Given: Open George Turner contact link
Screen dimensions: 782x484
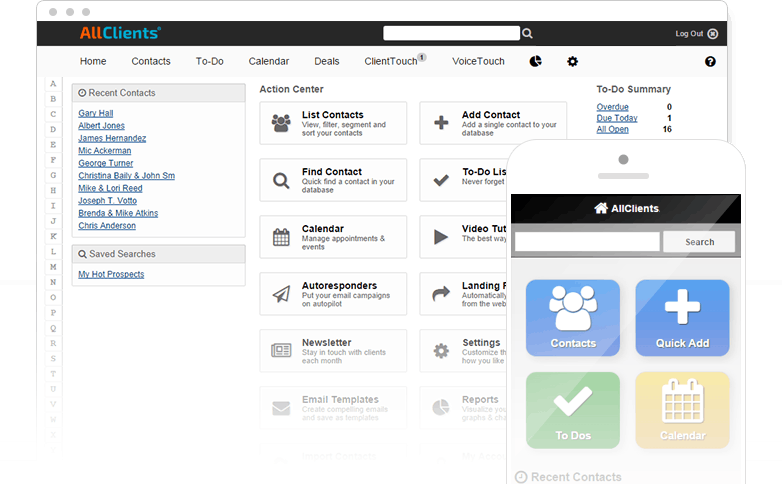Looking at the screenshot, I should (x=106, y=163).
